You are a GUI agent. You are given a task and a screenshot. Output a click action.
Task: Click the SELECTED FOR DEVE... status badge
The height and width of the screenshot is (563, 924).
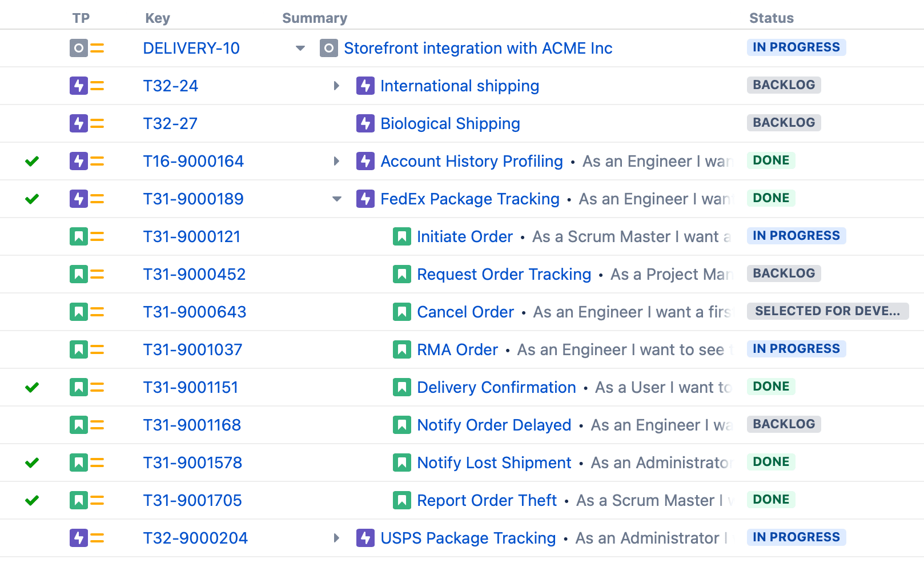click(827, 311)
